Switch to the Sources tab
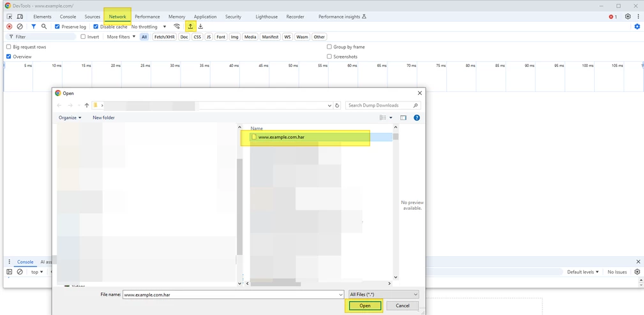Image resolution: width=644 pixels, height=315 pixels. [93, 17]
